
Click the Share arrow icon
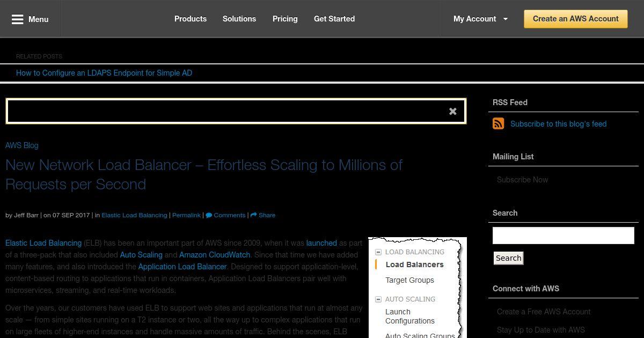[x=253, y=215]
